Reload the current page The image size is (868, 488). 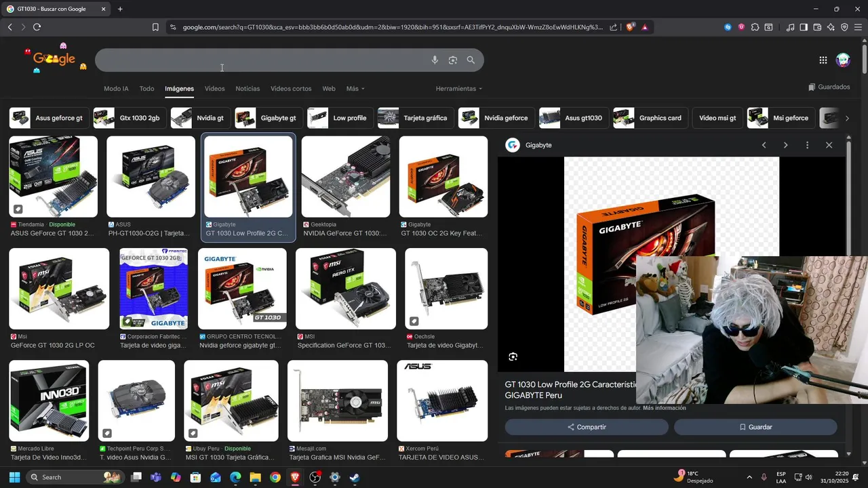pos(37,27)
